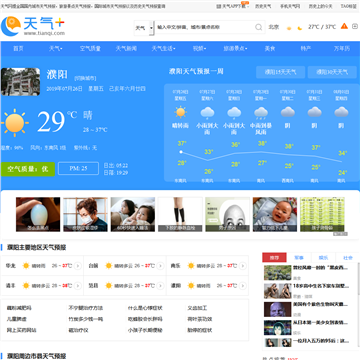Click the sun icon for 07月26日 forecast

click(181, 112)
